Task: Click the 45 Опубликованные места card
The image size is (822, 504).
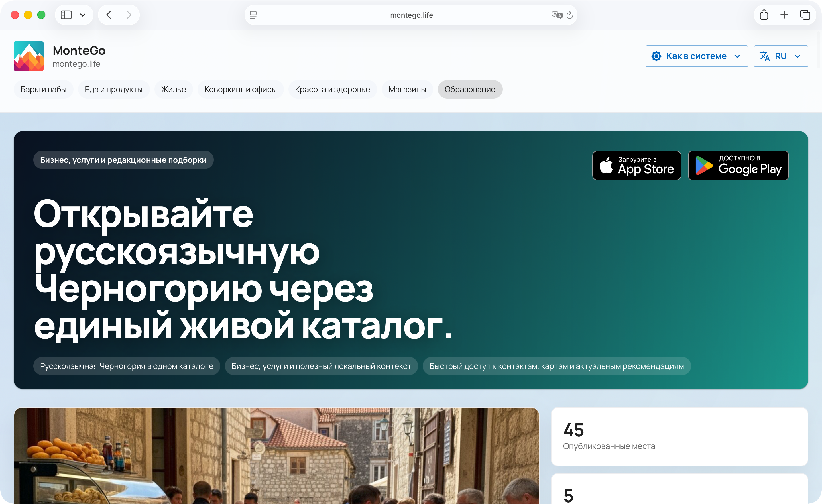Action: [x=680, y=437]
